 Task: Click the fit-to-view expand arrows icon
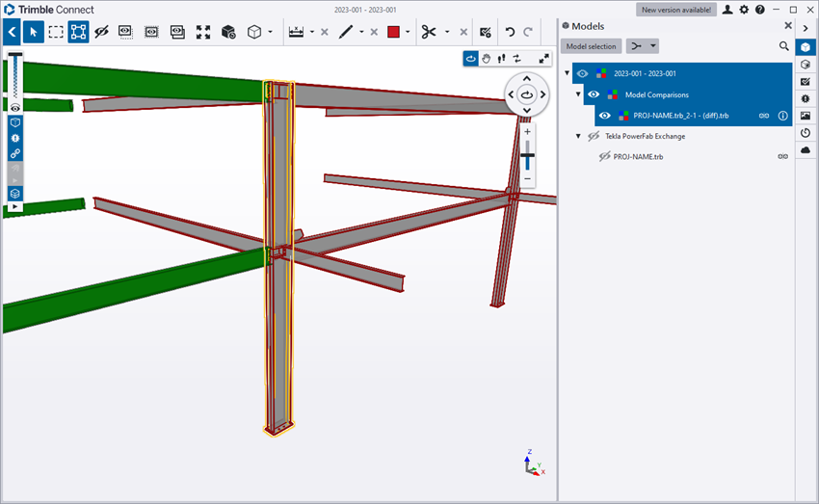pos(203,32)
